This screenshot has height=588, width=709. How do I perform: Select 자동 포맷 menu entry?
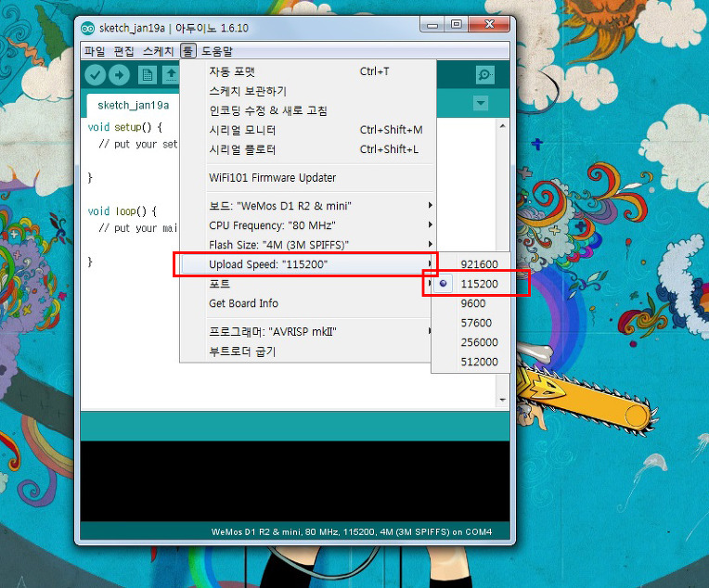[x=308, y=71]
